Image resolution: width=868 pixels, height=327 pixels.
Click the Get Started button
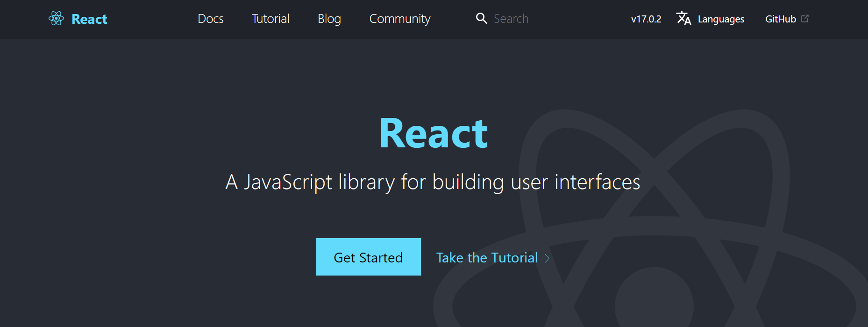click(x=369, y=257)
